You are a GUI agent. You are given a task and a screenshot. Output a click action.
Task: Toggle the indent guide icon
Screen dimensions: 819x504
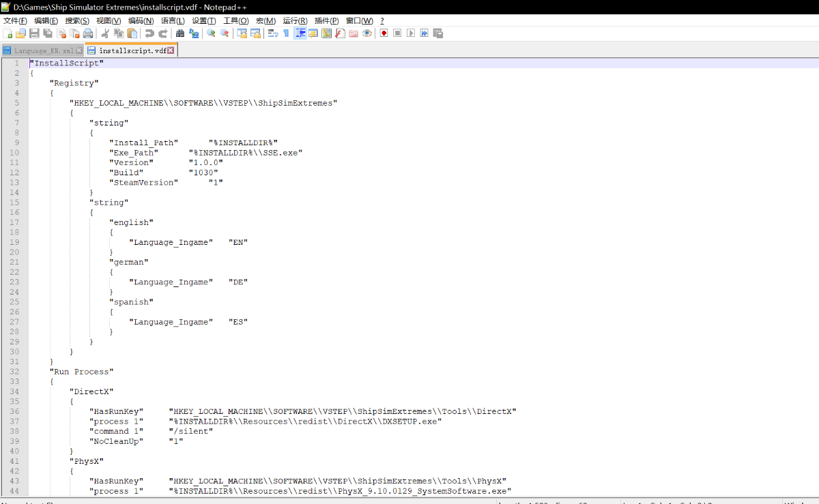[300, 33]
